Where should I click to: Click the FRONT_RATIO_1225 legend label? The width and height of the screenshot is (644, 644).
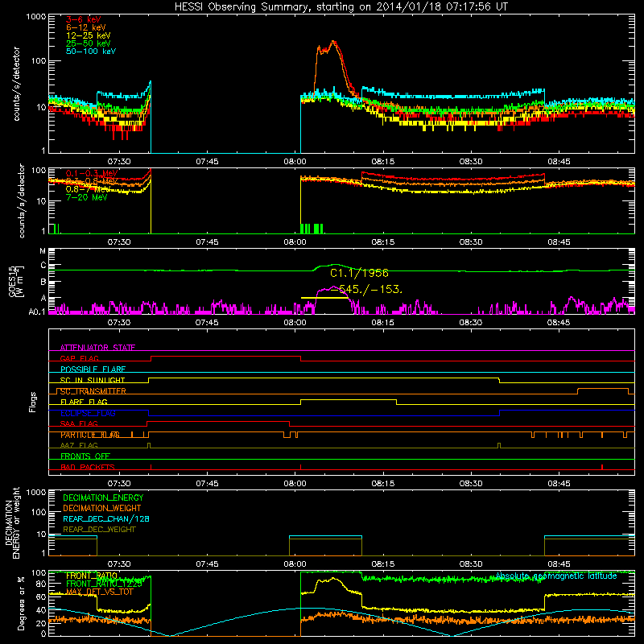[x=104, y=584]
